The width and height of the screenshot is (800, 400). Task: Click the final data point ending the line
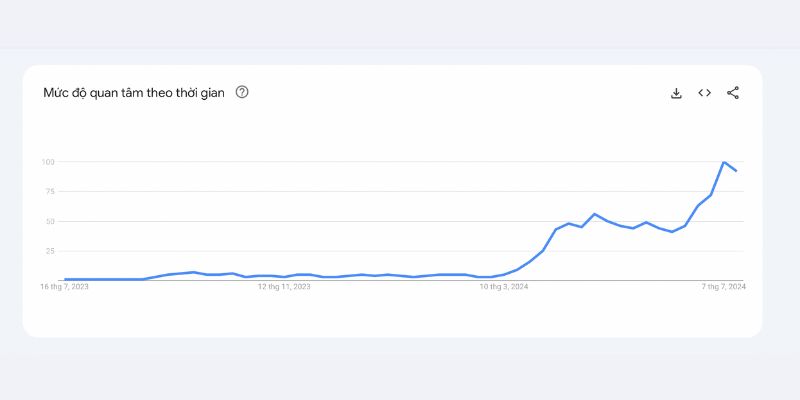point(736,171)
